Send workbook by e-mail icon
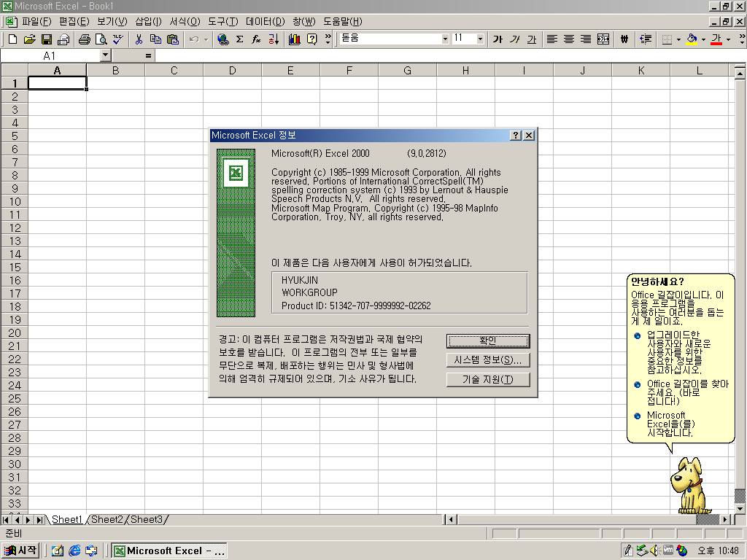The width and height of the screenshot is (747, 560). (x=63, y=39)
